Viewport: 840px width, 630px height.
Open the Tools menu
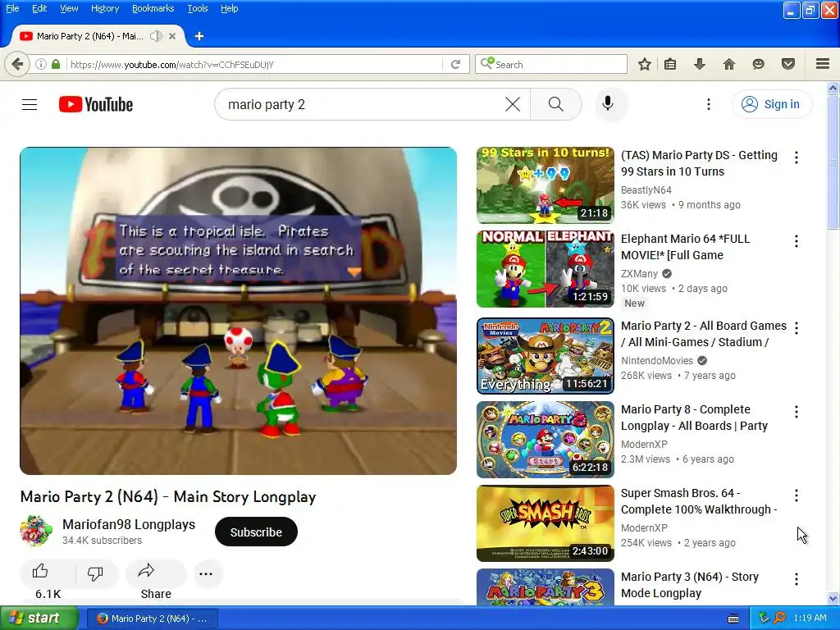pyautogui.click(x=198, y=8)
